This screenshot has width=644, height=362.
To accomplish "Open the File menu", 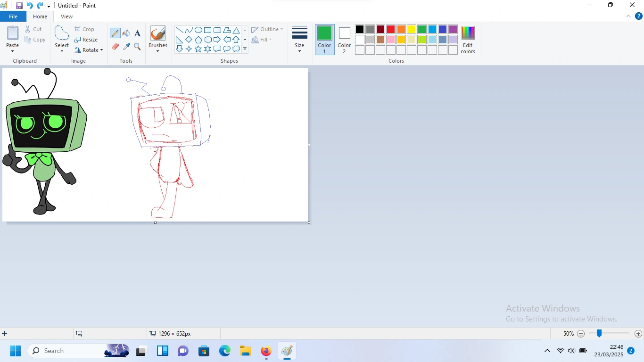I will 13,16.
